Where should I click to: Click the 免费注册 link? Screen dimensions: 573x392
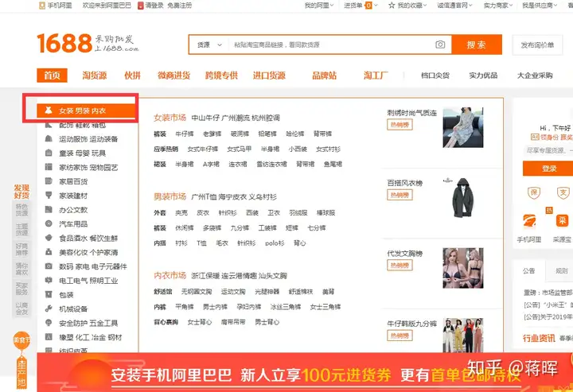[179, 6]
